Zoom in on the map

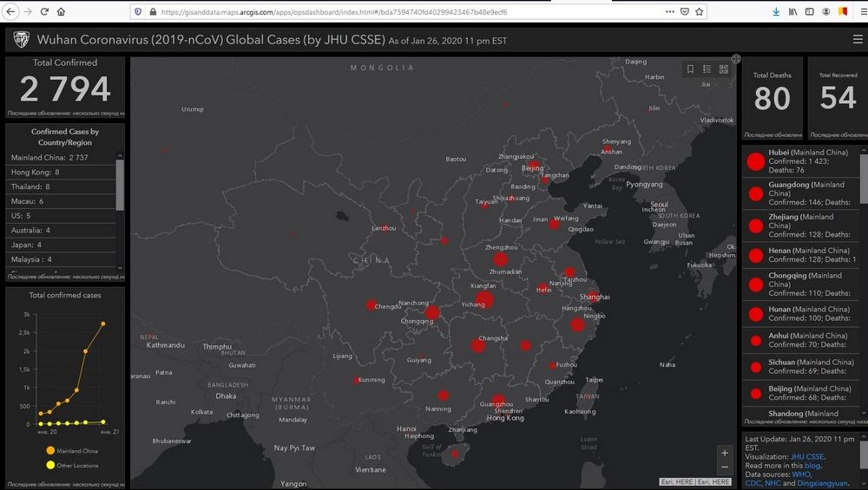[725, 453]
